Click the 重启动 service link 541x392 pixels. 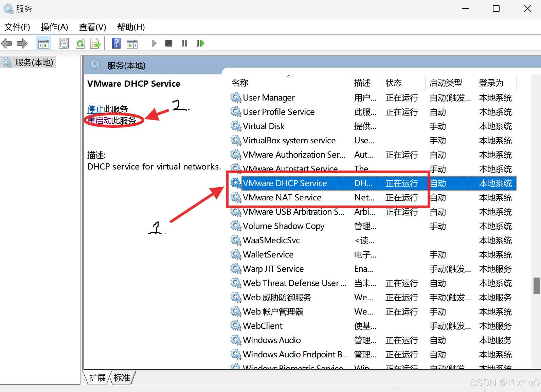pos(100,121)
